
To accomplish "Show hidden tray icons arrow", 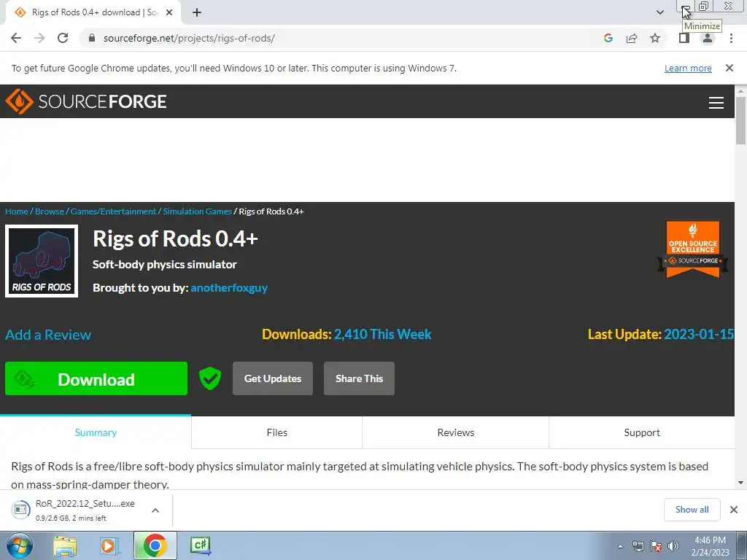I will (620, 546).
